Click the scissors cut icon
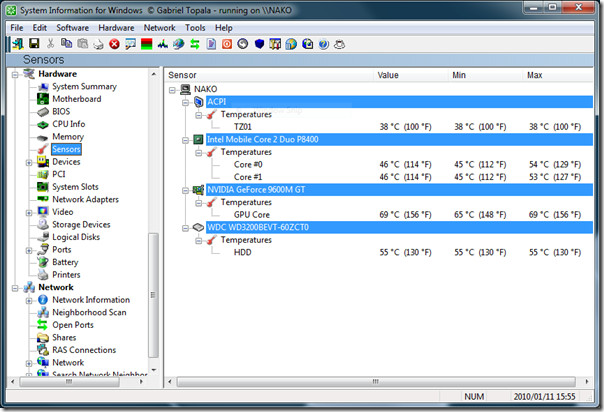Image resolution: width=604 pixels, height=412 pixels. click(50, 44)
